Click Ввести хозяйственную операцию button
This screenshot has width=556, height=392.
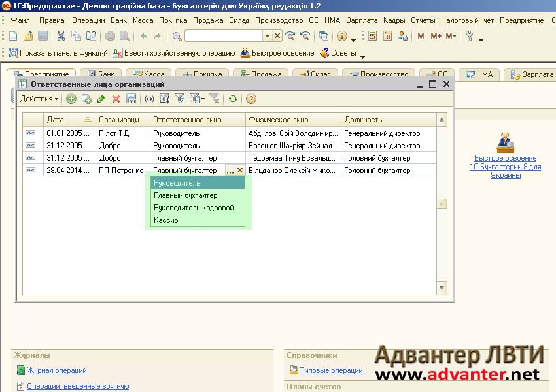coord(174,53)
